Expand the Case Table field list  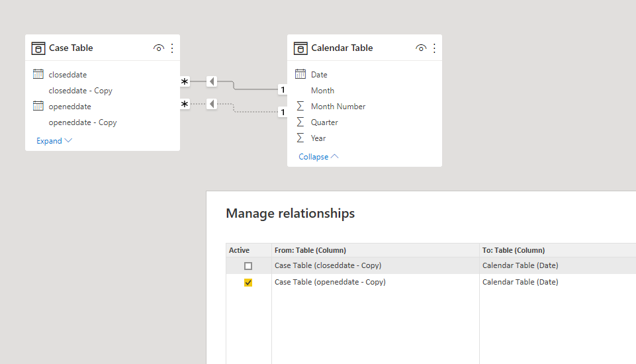click(x=54, y=141)
